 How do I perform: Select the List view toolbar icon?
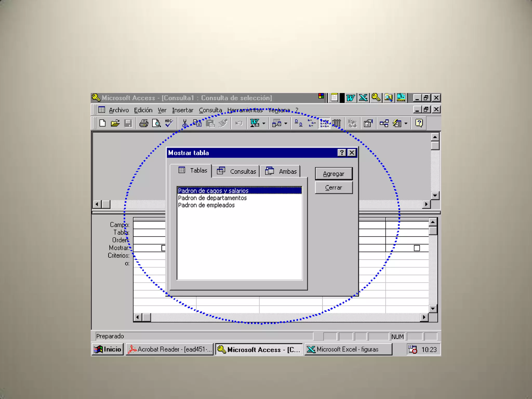(324, 123)
